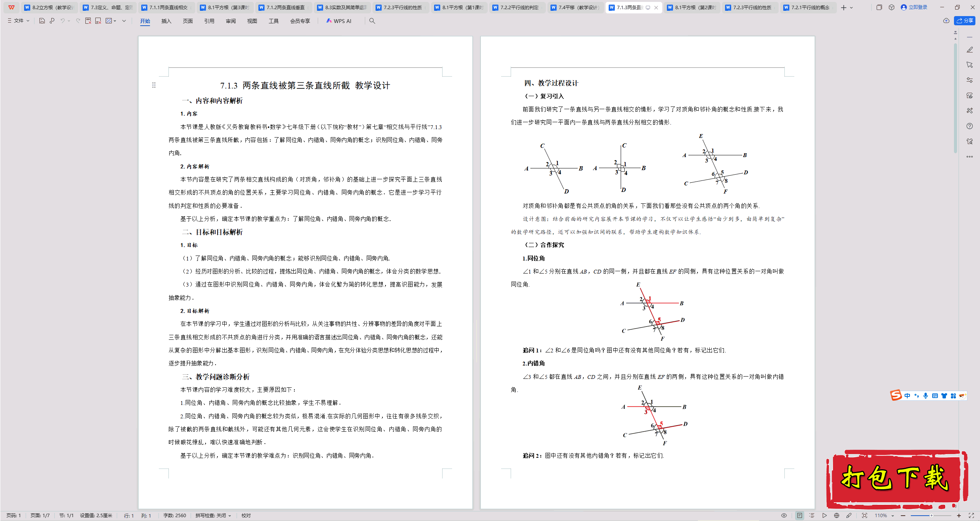Open the 会员专享 ribbon tab
The height and width of the screenshot is (521, 980).
coord(300,21)
